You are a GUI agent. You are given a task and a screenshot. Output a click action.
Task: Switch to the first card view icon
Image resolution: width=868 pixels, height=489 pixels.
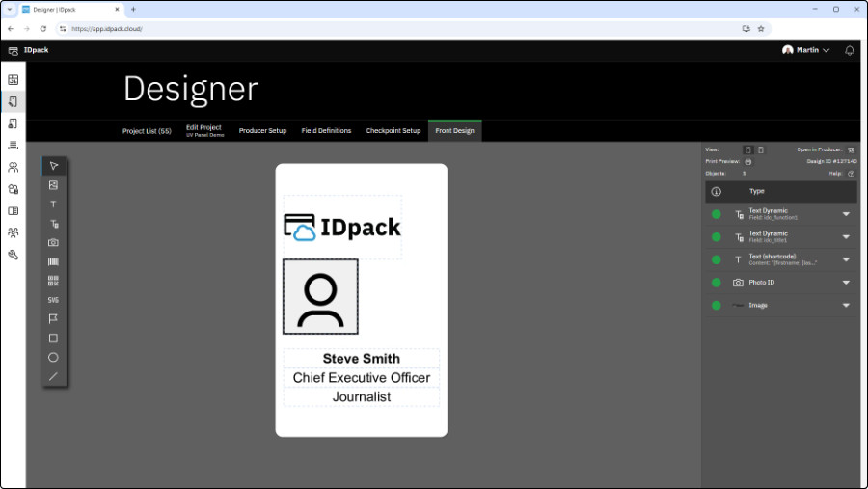pyautogui.click(x=747, y=150)
